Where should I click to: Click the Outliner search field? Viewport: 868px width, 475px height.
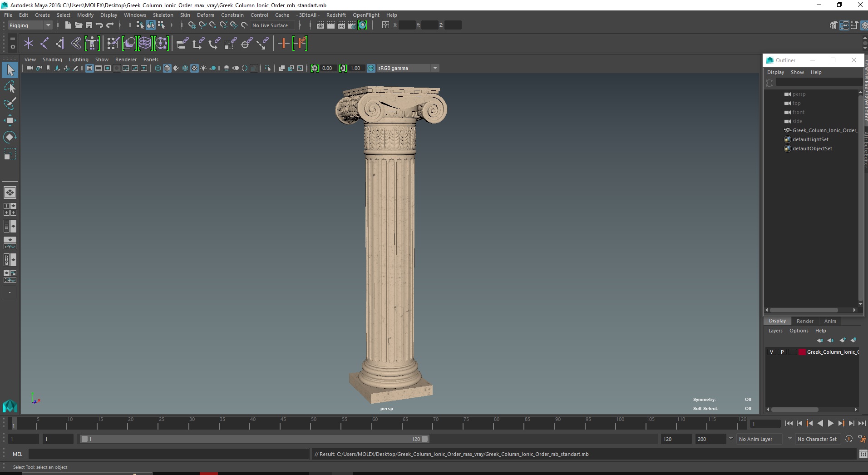(819, 82)
